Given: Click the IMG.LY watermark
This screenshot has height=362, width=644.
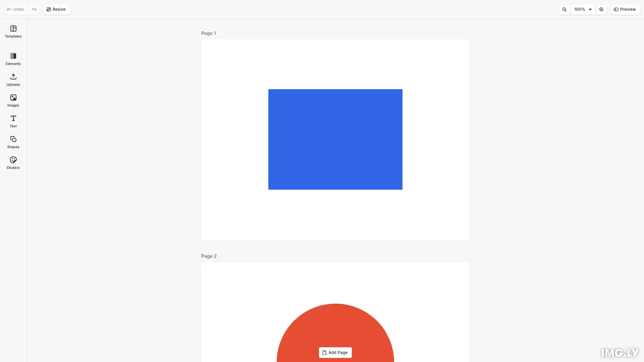Looking at the screenshot, I should click(619, 352).
